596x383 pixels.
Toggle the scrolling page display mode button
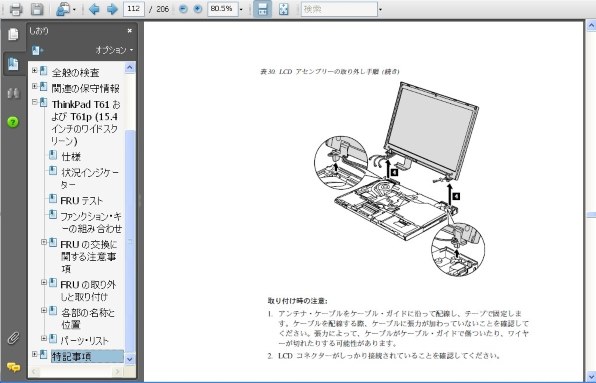(263, 9)
